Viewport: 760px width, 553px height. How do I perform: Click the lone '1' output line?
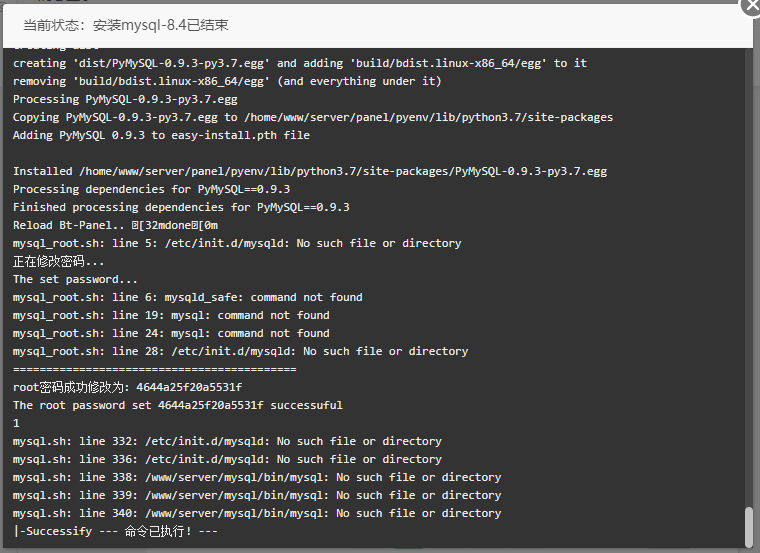click(x=16, y=424)
